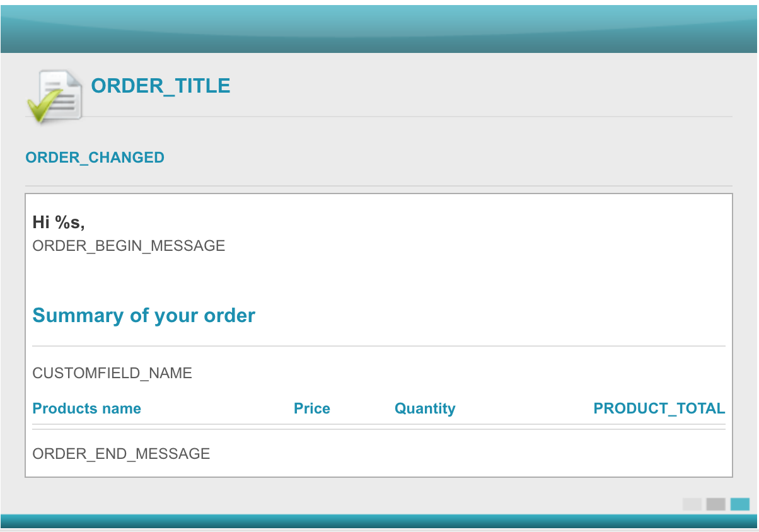
Task: Click the light gray footer square
Action: click(692, 504)
